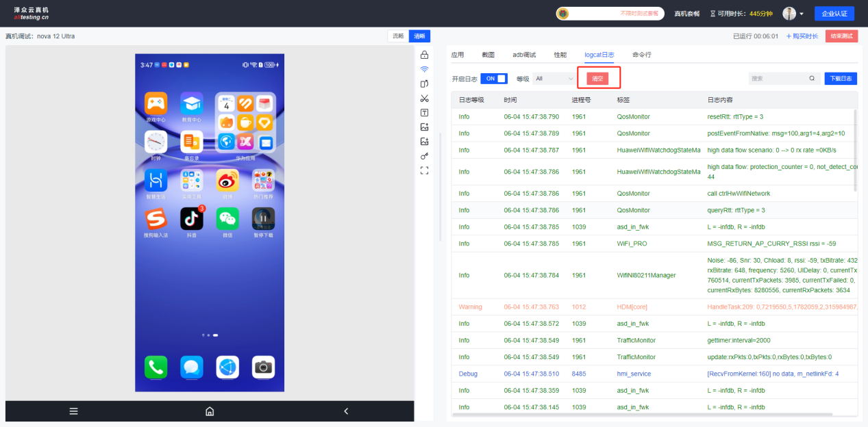
Task: Select the 清晰 quality option
Action: [x=419, y=36]
